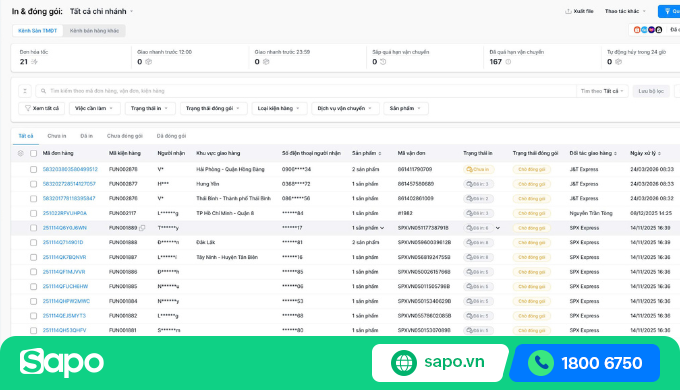Tick checkbox for package FUN002117
680x390 pixels.
33,213
